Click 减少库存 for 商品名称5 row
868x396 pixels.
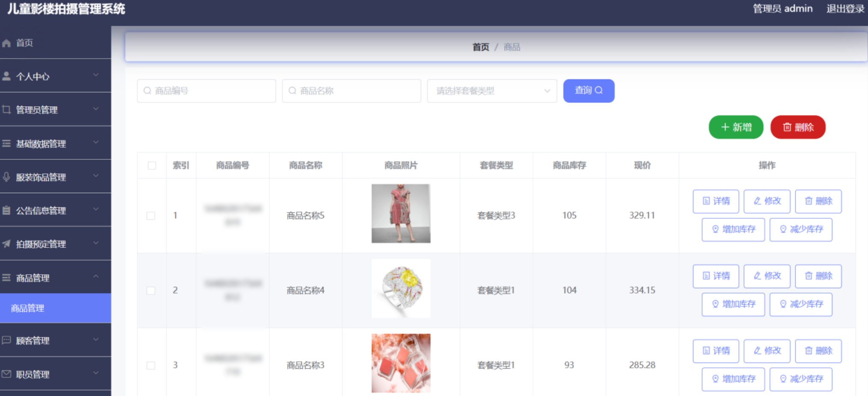801,229
